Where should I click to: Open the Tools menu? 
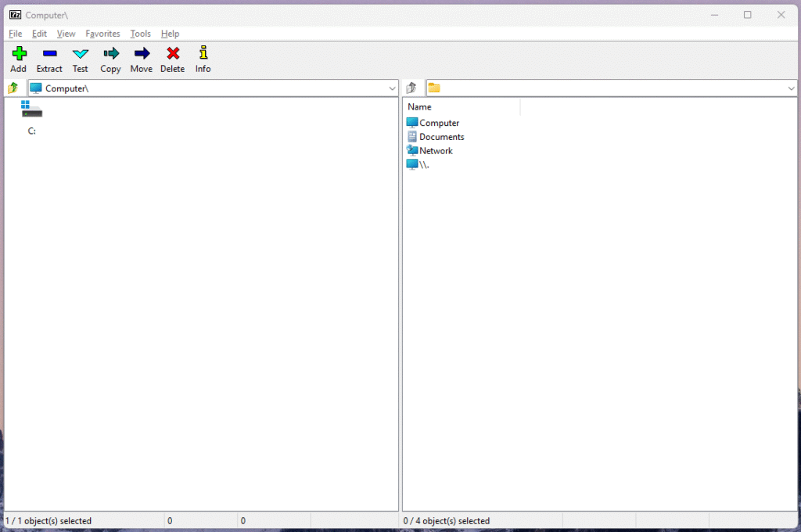tap(140, 34)
